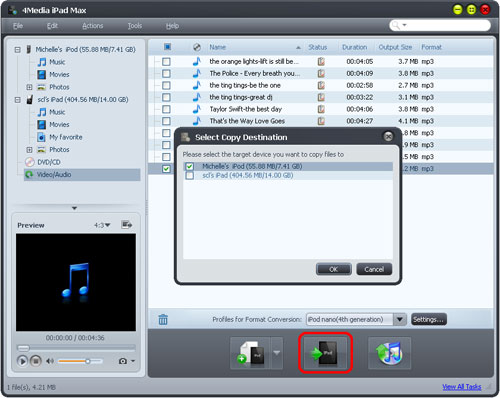
Task: Collapse scl's iPad tree node
Action: [17, 100]
